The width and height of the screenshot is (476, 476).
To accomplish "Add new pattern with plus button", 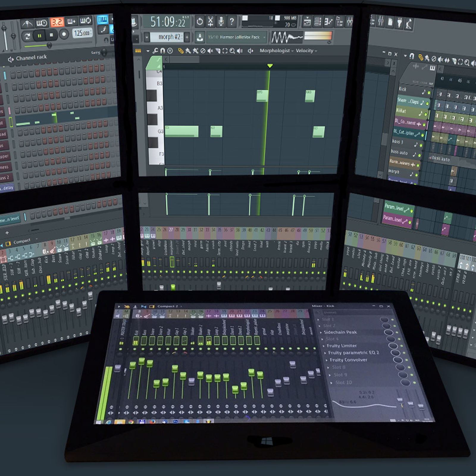I will [x=187, y=37].
